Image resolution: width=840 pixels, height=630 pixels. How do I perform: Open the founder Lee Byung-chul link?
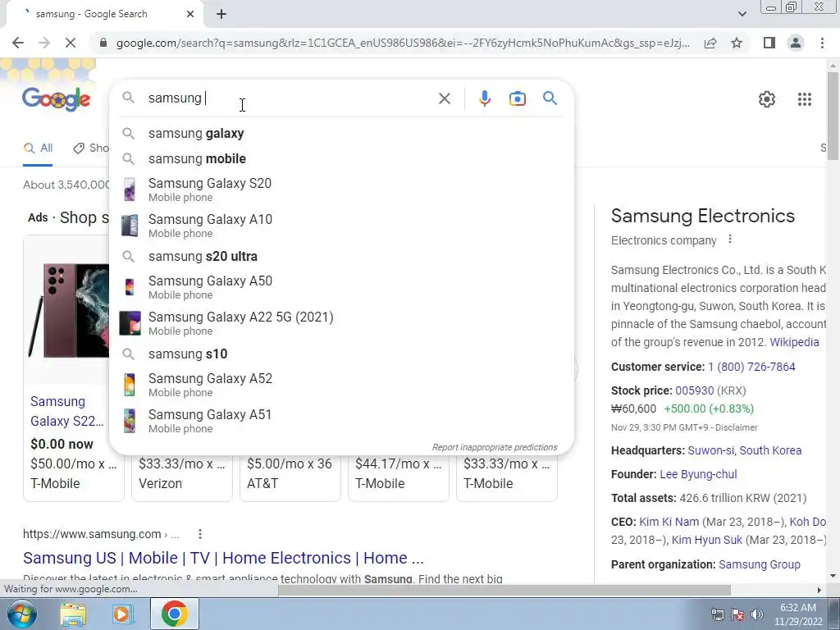pos(698,475)
